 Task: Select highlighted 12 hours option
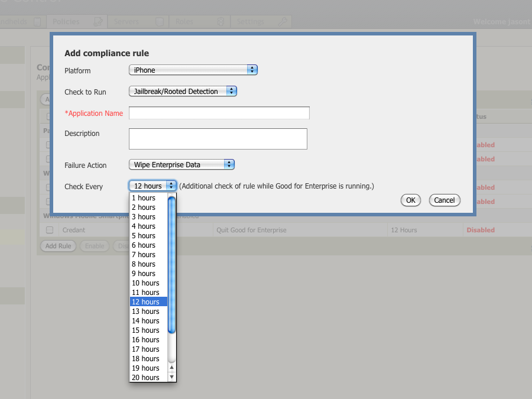tap(148, 302)
